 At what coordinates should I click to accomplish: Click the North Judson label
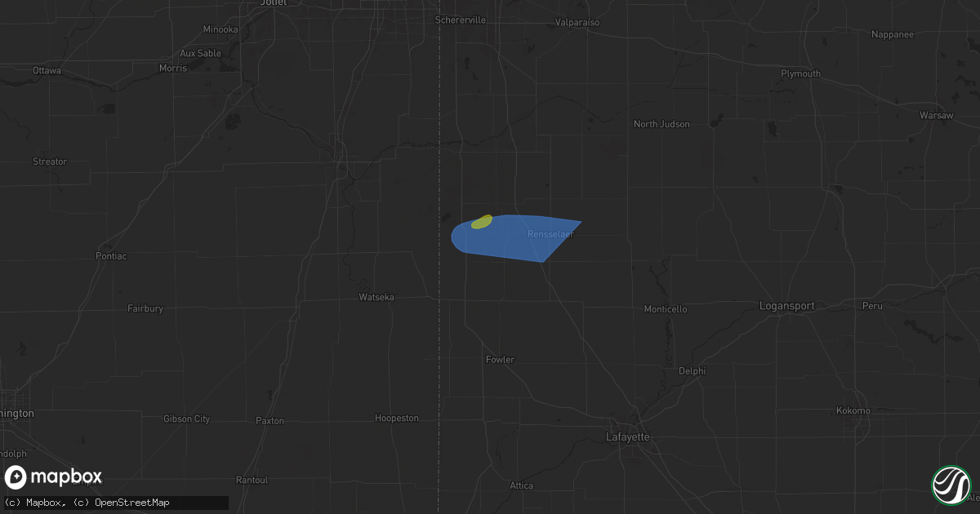(661, 124)
